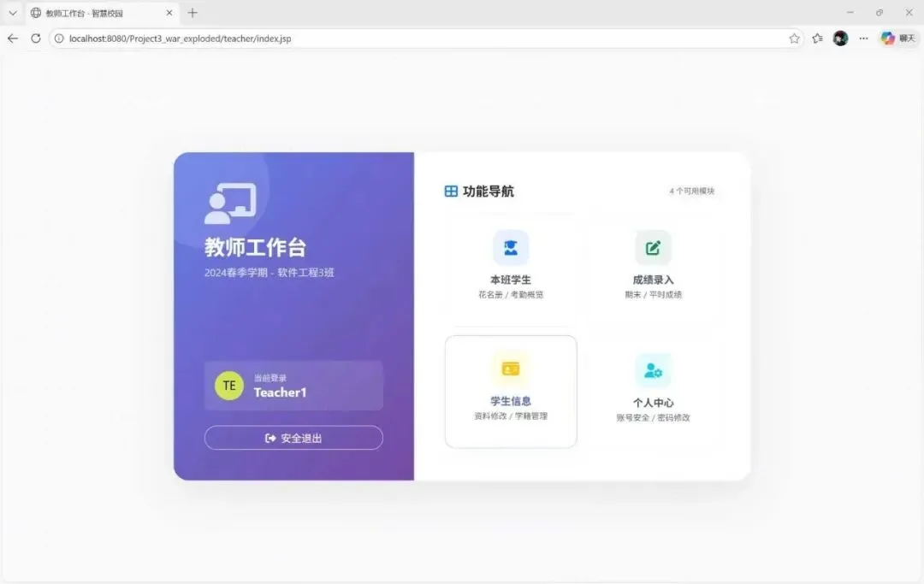Click the 4 个可用模块 label
Image resolution: width=924 pixels, height=584 pixels.
692,192
